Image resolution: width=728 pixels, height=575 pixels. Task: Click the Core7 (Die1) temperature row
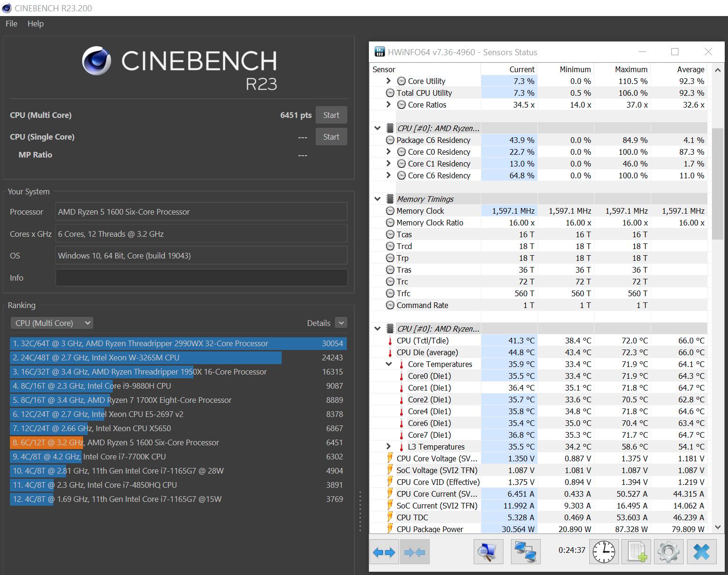click(539, 435)
